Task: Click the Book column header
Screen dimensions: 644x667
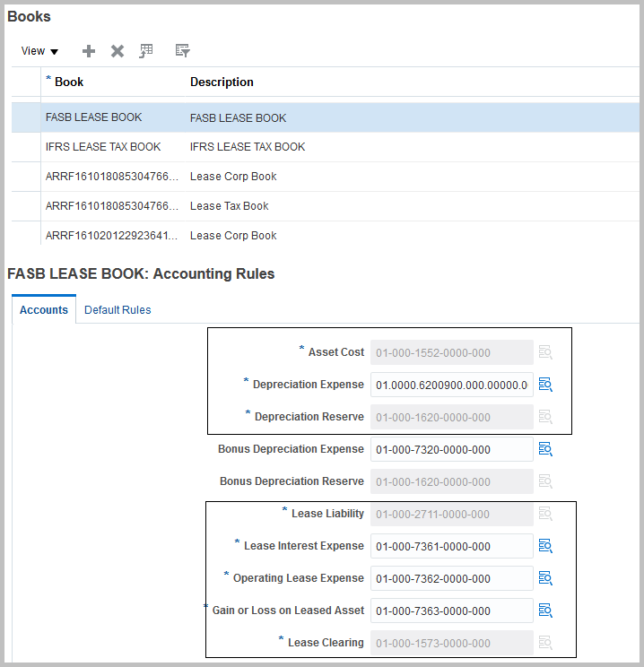Action: [x=113, y=82]
